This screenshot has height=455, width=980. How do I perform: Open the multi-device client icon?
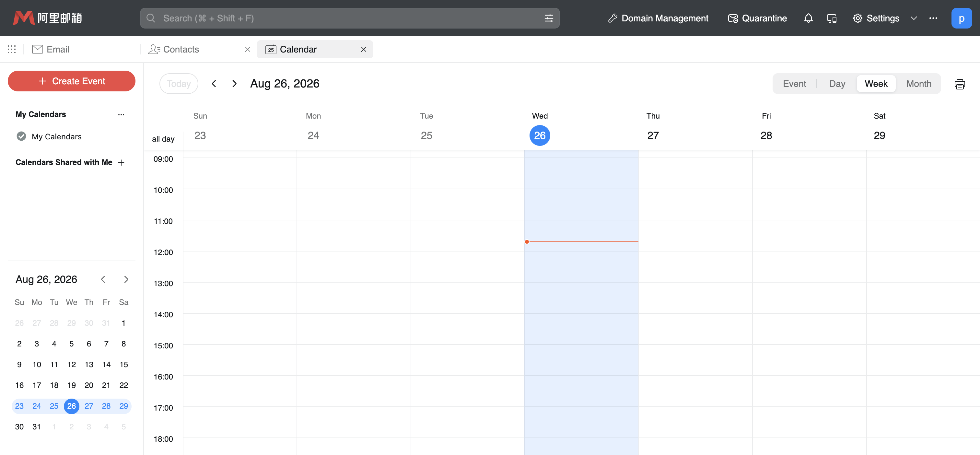coord(832,18)
